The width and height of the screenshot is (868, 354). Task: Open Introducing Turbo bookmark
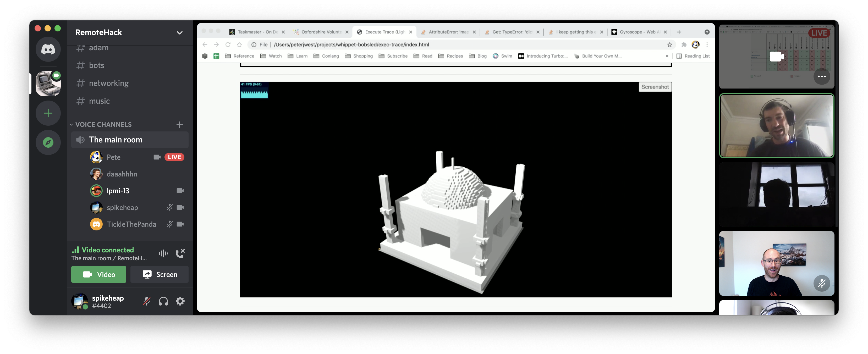tap(543, 56)
